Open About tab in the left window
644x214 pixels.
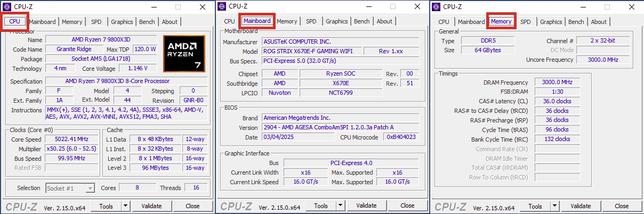click(x=170, y=22)
